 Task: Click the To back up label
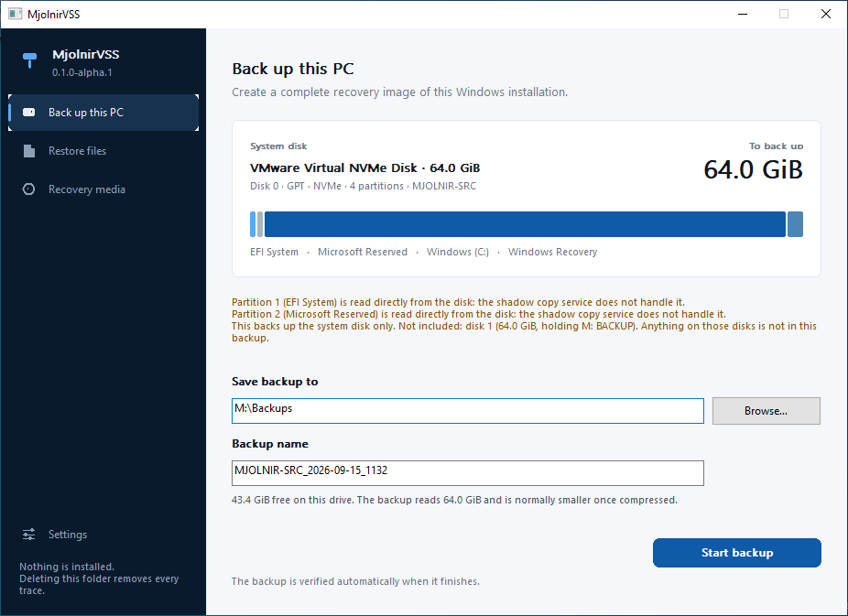coord(776,146)
